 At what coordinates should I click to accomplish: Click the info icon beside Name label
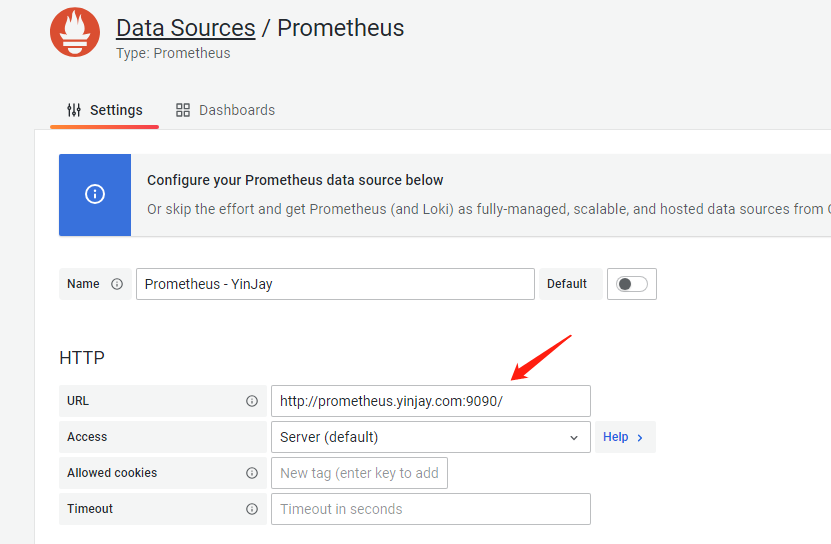(x=117, y=284)
